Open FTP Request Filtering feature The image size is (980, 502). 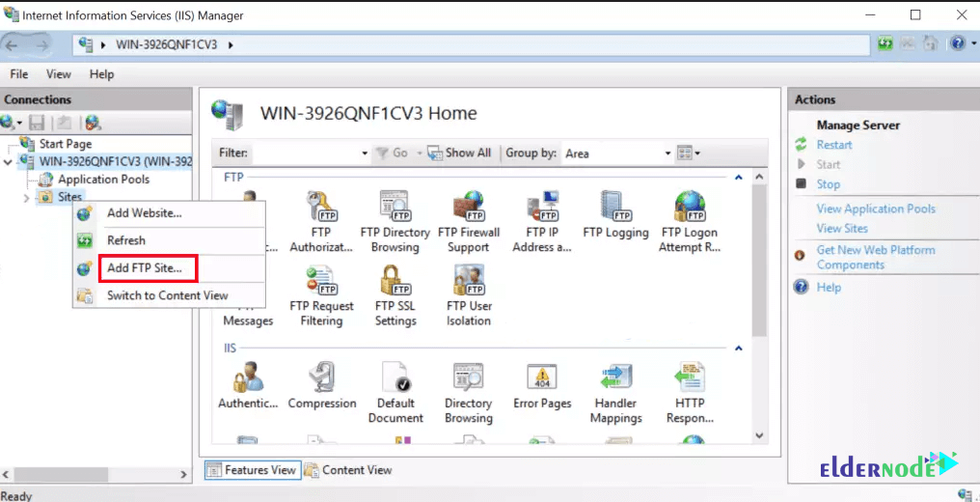tap(321, 295)
